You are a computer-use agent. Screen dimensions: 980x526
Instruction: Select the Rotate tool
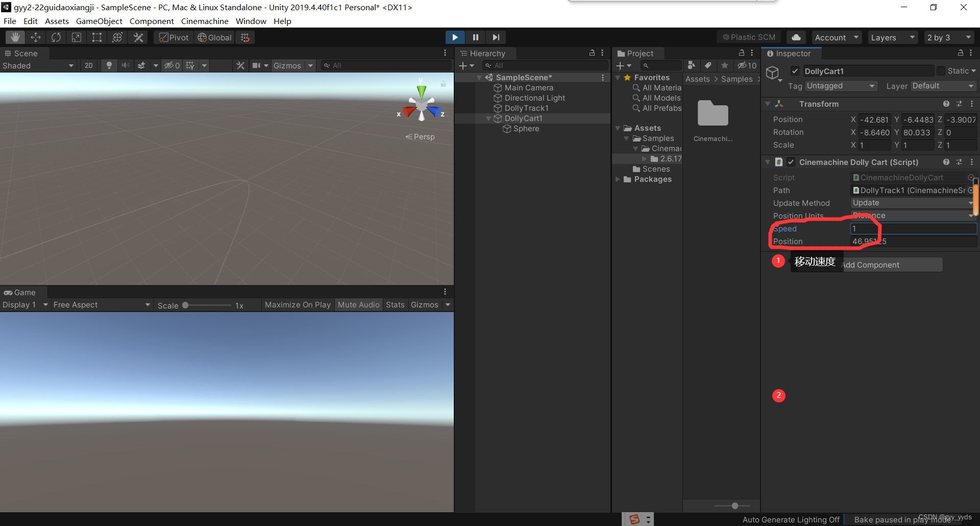click(x=56, y=37)
